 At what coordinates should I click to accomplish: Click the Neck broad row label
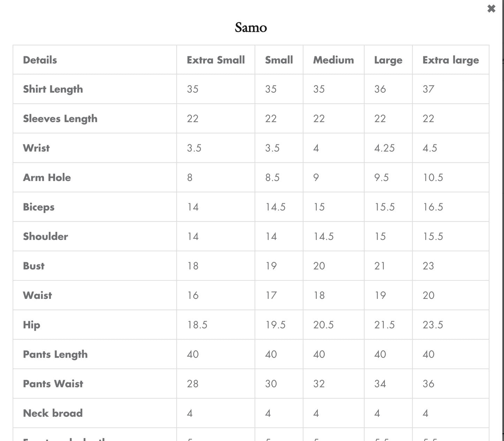click(53, 413)
